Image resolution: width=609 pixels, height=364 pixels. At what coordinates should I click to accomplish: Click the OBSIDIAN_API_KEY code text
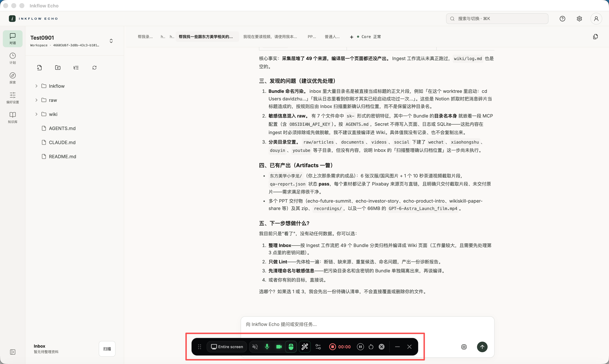tap(310, 124)
